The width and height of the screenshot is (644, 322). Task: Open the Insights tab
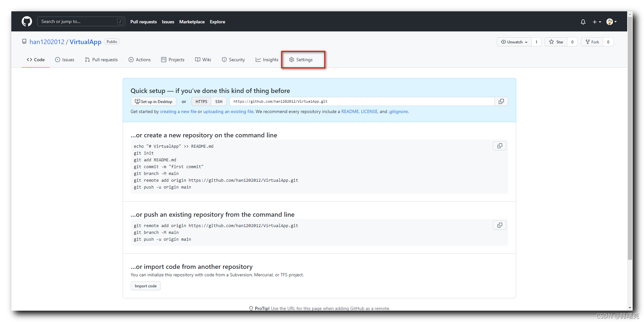(x=267, y=60)
